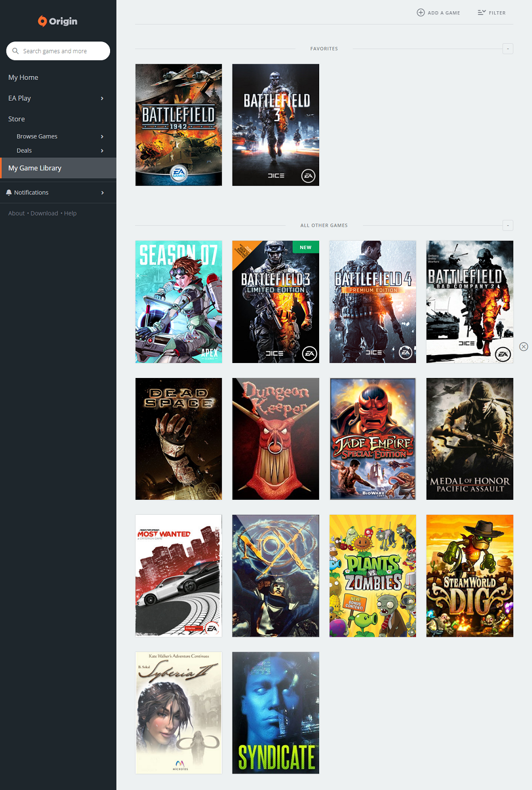Open Battlefield 4 Premium Edition tile
532x790 pixels.
372,302
